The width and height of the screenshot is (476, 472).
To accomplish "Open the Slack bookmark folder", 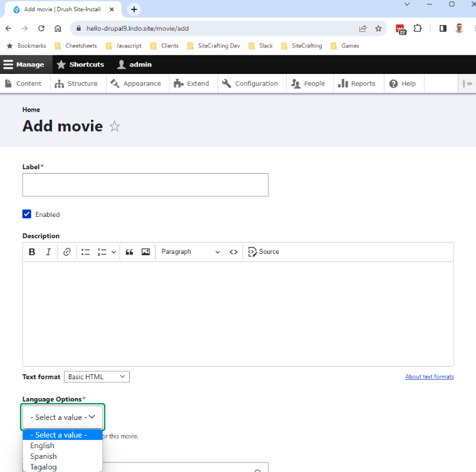I will point(261,46).
